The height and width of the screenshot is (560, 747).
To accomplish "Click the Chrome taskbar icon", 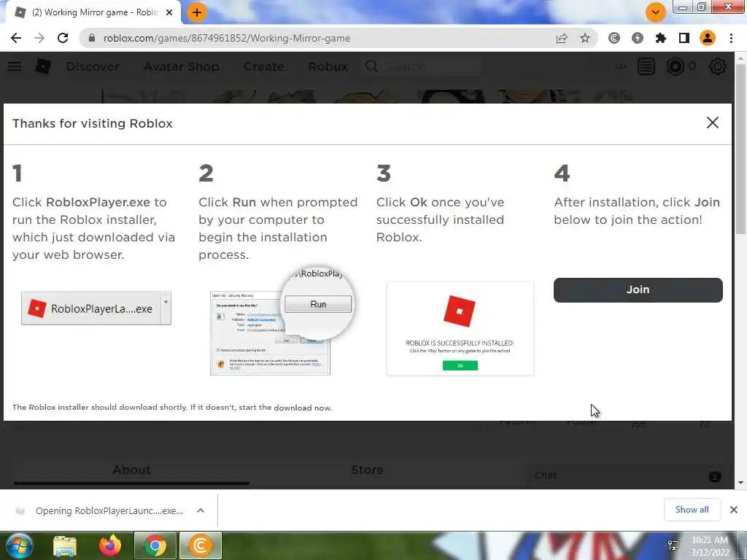I will tap(155, 545).
